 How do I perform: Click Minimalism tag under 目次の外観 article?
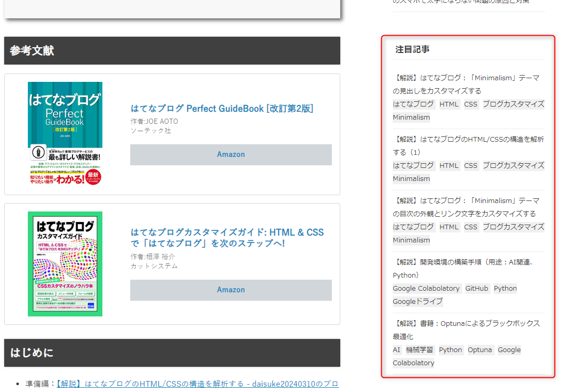click(411, 240)
